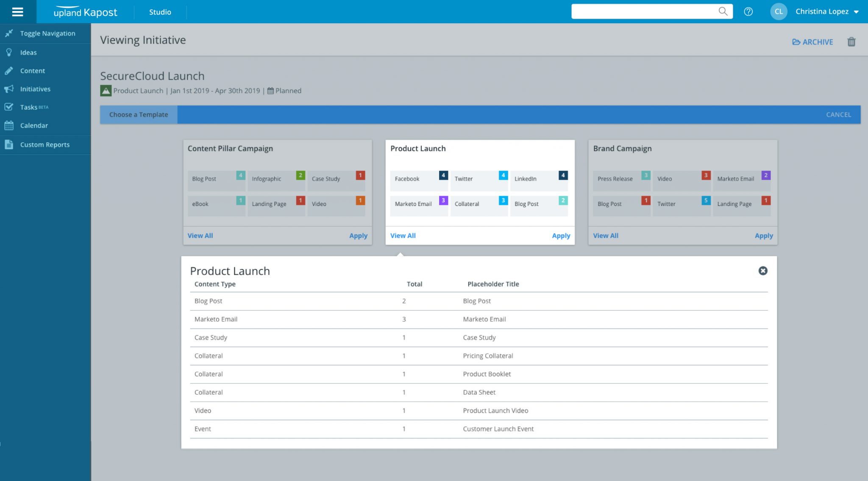The image size is (868, 481).
Task: Expand View All for Brand Campaign
Action: [x=606, y=236]
